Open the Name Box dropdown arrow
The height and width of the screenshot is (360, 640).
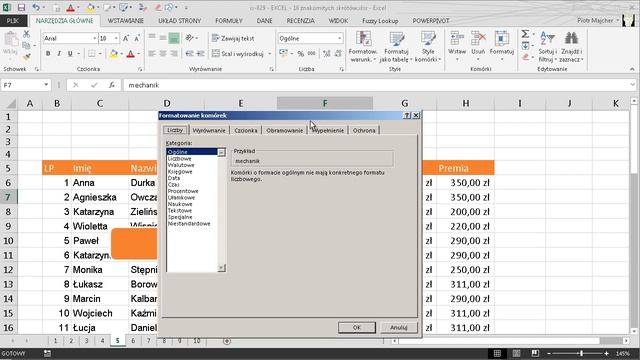pyautogui.click(x=46, y=85)
